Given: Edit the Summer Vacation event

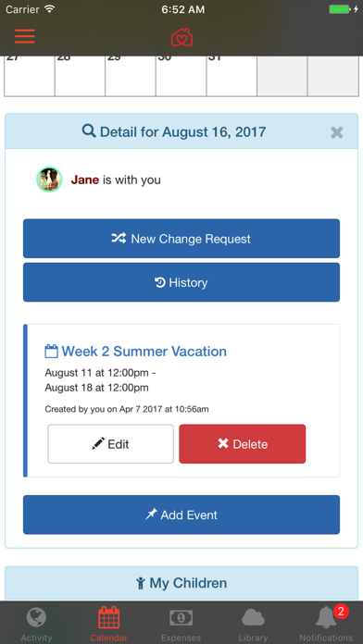Looking at the screenshot, I should (110, 444).
